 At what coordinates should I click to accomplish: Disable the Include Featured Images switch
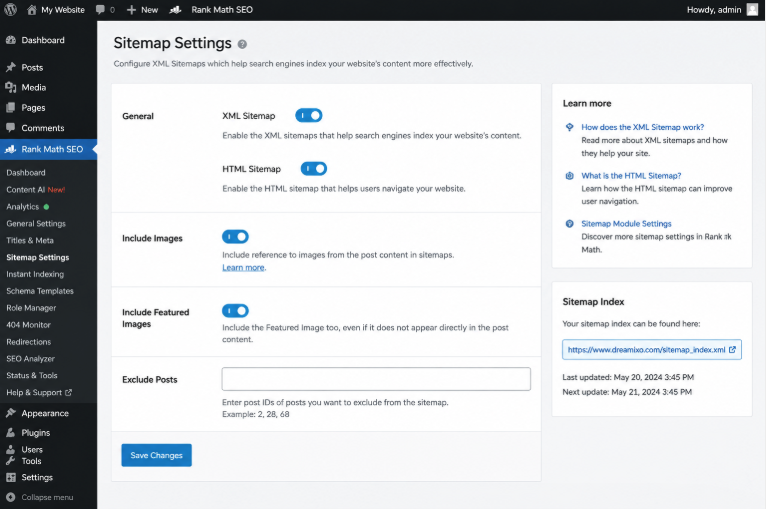point(235,311)
